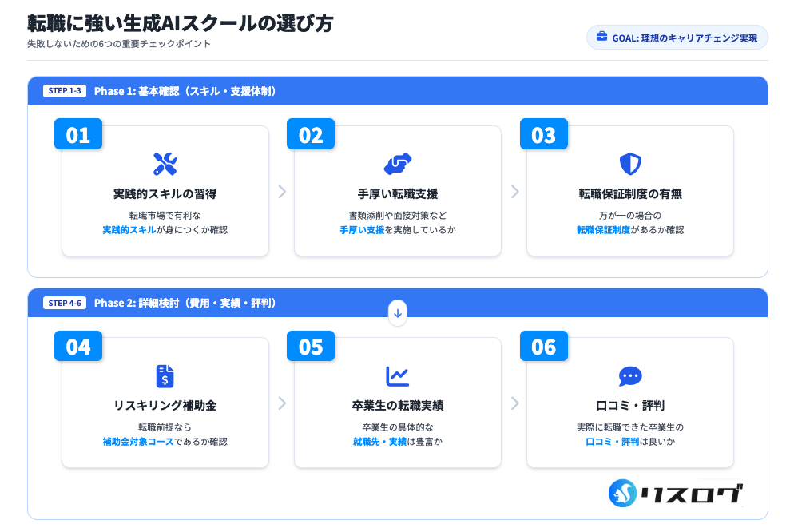Viewport: 794px width, 532px height.
Task: Click the line chart icon in card 05
Action: click(x=397, y=375)
